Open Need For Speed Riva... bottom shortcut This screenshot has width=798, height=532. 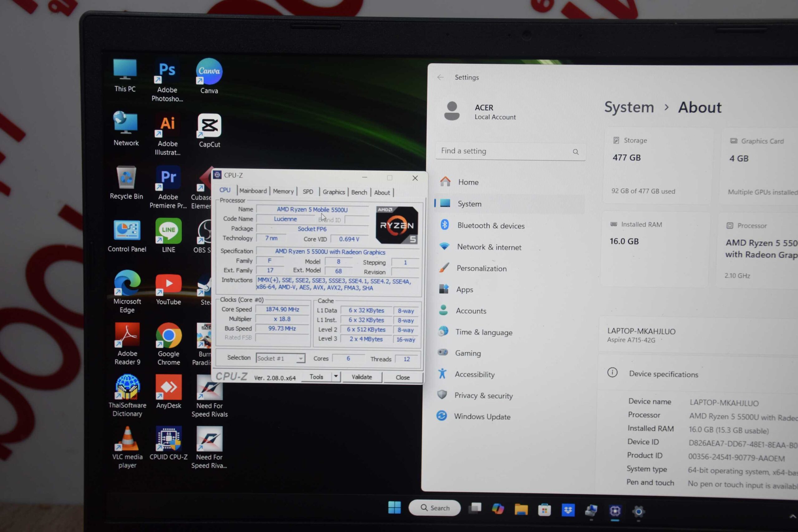coord(209,448)
